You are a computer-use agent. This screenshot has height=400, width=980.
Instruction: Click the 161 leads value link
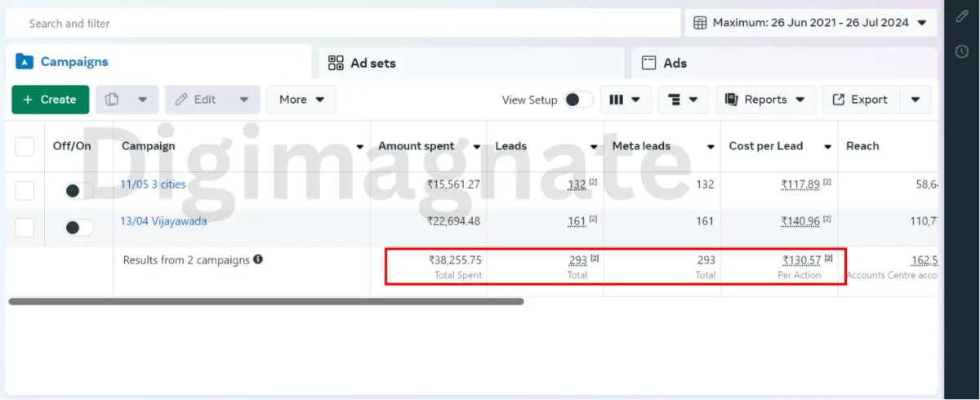pyautogui.click(x=577, y=221)
